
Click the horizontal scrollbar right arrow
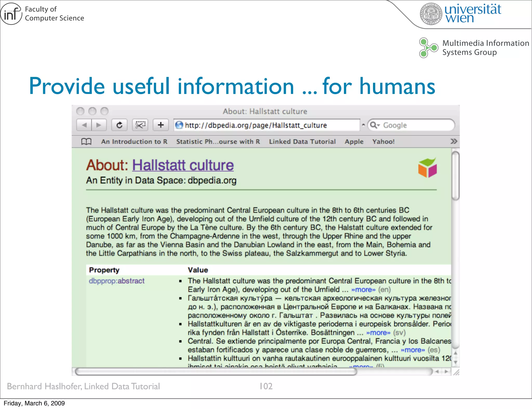click(446, 372)
